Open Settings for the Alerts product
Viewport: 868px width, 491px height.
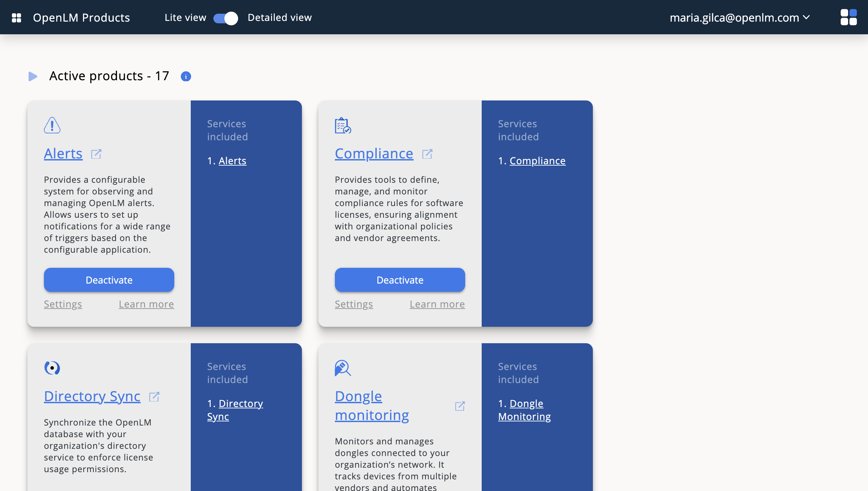tap(63, 304)
